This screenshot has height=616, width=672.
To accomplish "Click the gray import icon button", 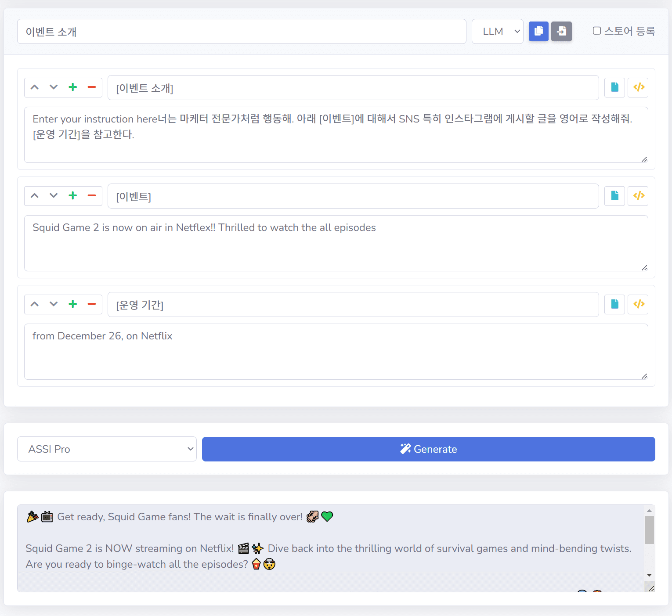I will [561, 32].
